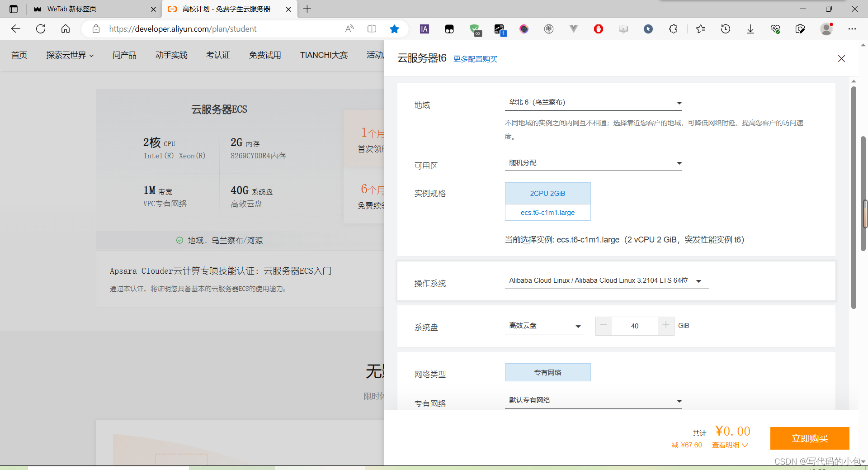Screen dimensions: 868x470
Task: Open the gray V extension icon
Action: coord(574,29)
